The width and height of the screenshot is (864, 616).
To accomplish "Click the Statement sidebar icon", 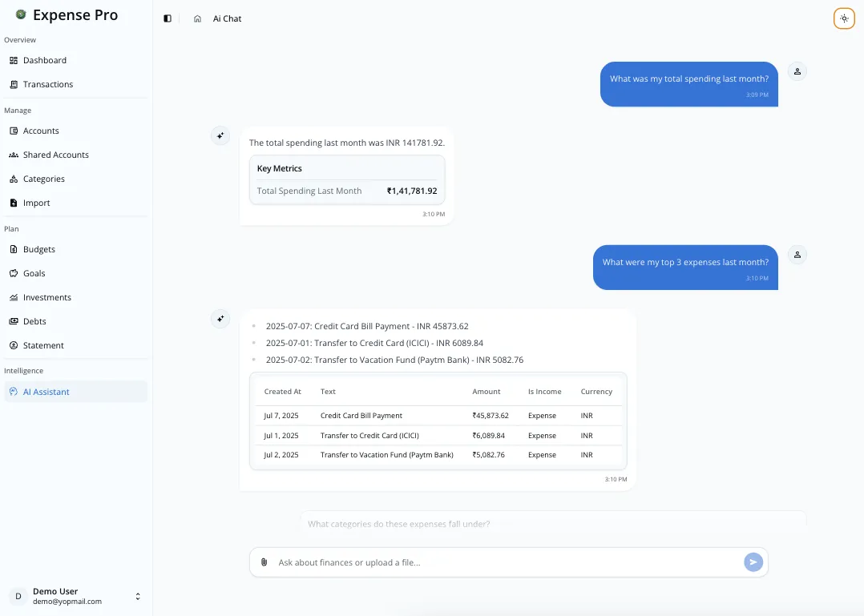I will (14, 346).
